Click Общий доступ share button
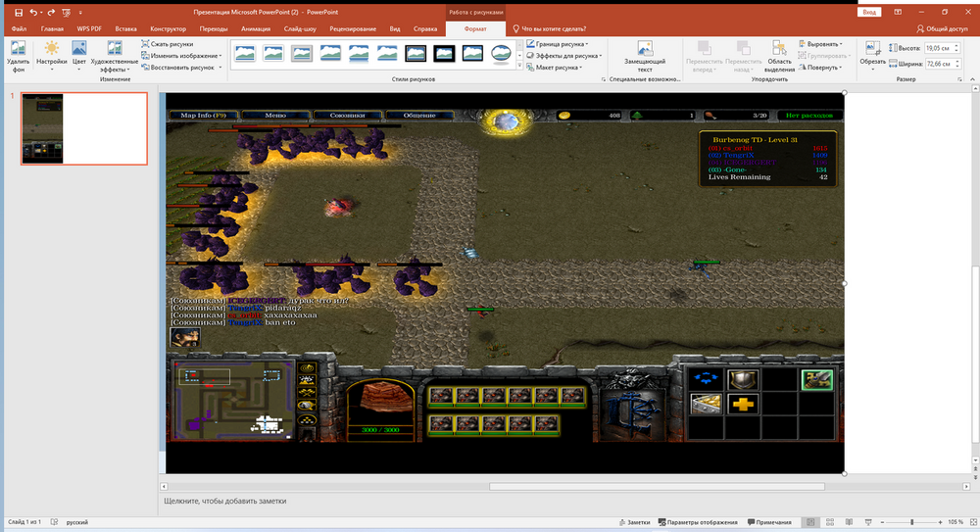Image resolution: width=980 pixels, height=532 pixels. pos(942,28)
